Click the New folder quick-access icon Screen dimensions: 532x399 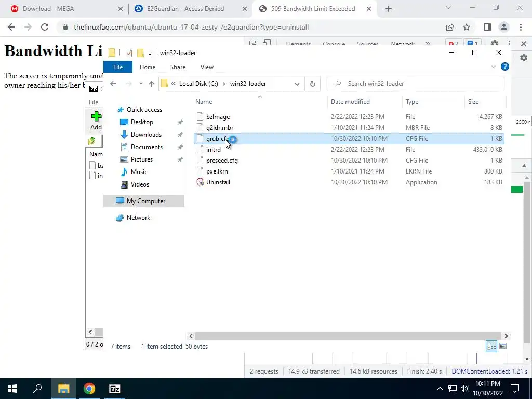click(140, 53)
